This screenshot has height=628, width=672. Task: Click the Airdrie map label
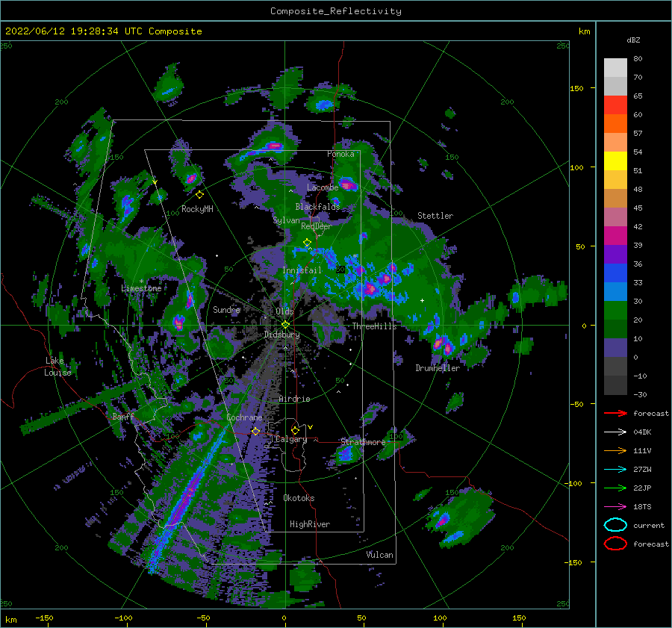coord(294,399)
